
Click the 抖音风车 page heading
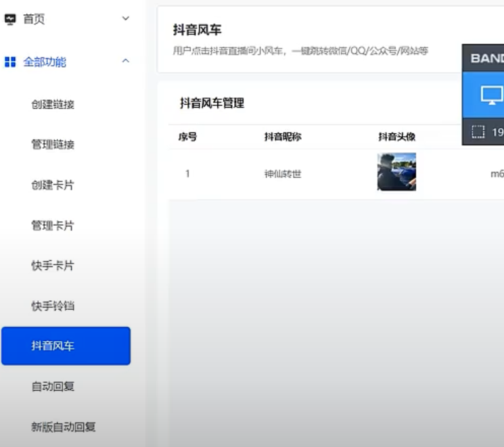[x=197, y=30]
